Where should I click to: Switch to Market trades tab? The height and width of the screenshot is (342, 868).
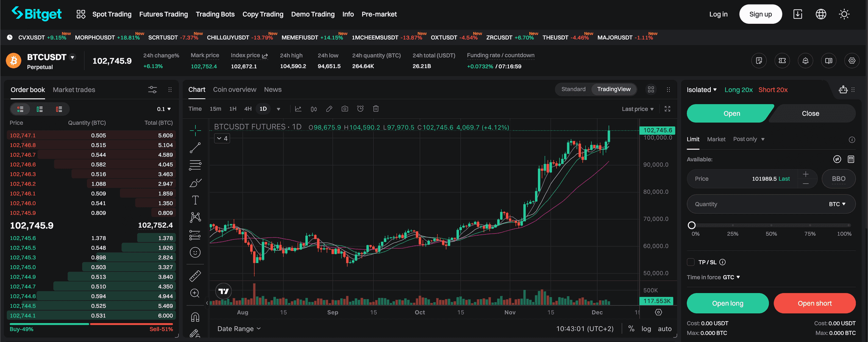coord(74,90)
